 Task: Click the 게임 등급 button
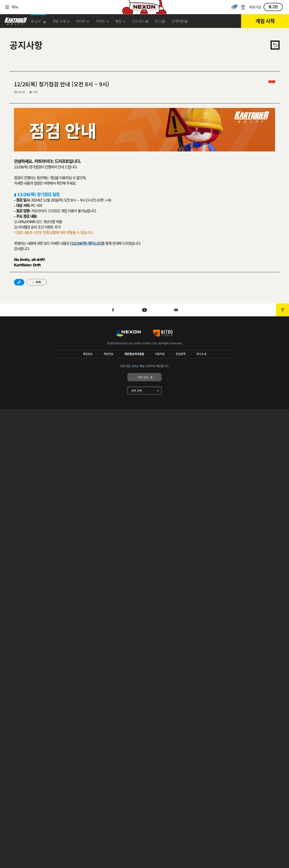click(x=144, y=377)
